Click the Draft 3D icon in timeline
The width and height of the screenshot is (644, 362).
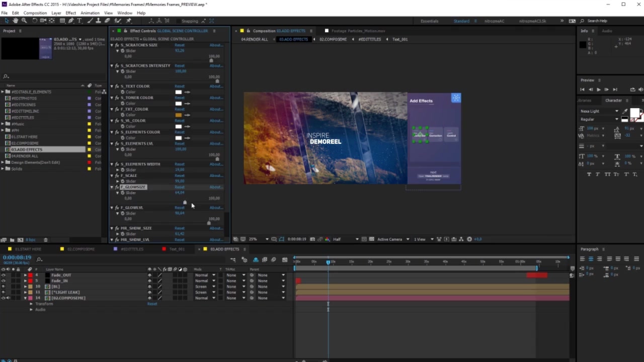click(x=245, y=260)
